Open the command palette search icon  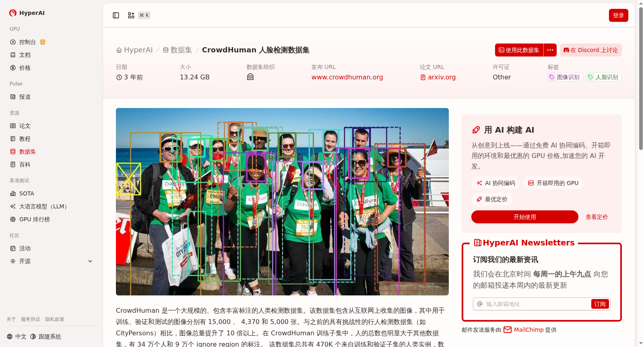[x=131, y=15]
